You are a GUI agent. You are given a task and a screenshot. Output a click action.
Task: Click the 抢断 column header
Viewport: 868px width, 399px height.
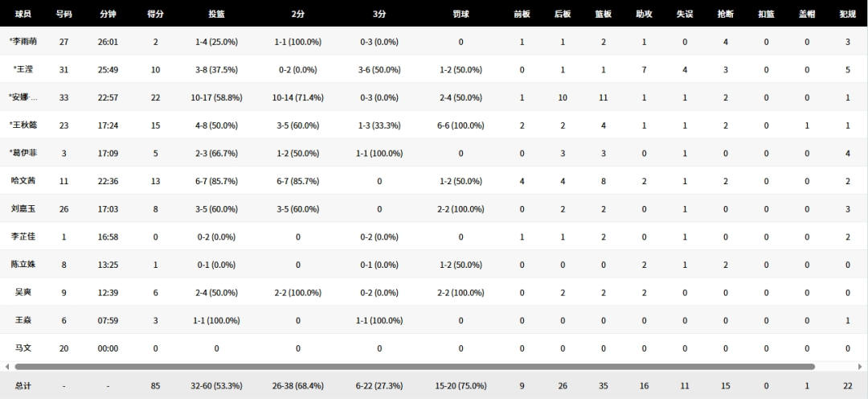click(x=725, y=14)
